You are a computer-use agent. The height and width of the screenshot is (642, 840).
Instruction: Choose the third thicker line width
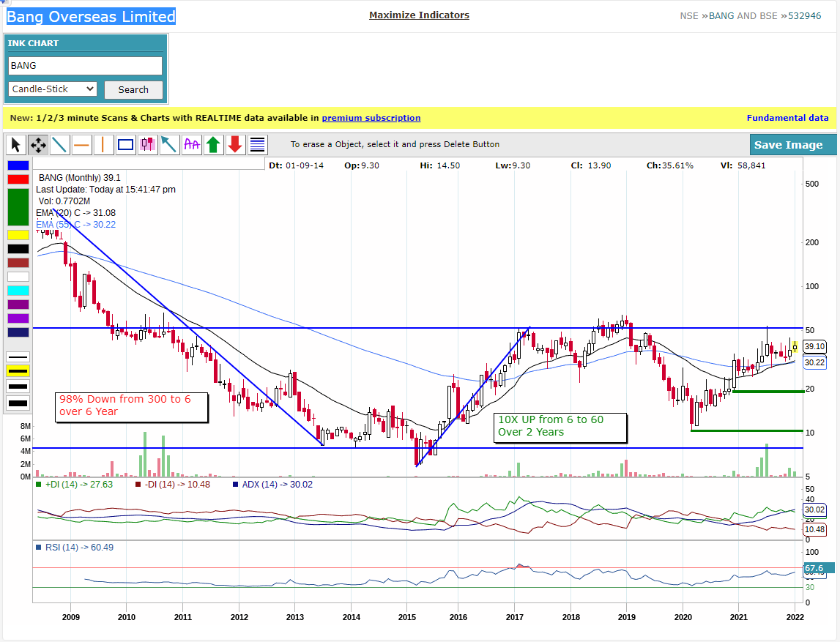coord(18,387)
